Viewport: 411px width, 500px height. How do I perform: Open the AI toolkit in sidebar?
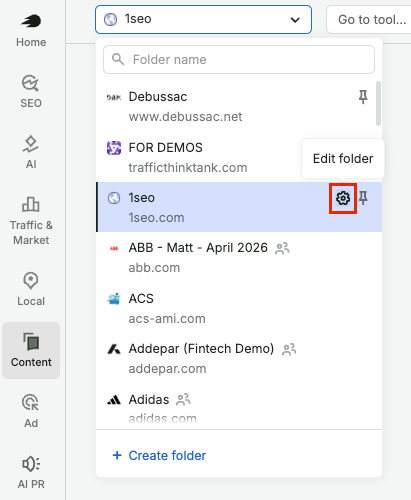click(31, 152)
